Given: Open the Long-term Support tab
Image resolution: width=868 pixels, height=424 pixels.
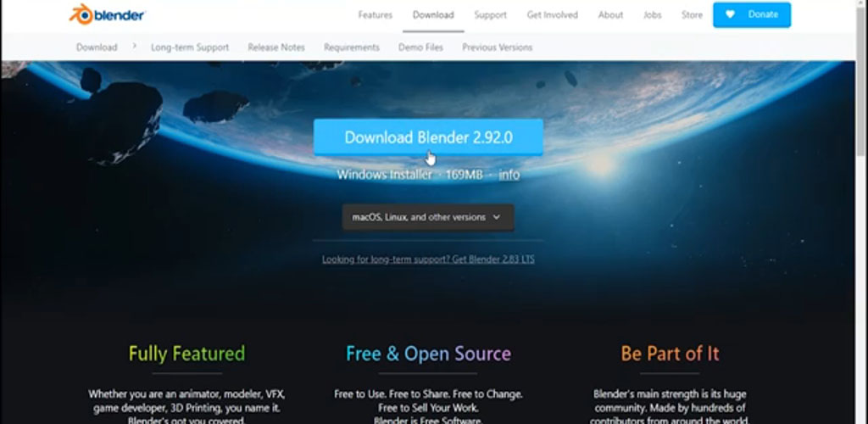Looking at the screenshot, I should [x=190, y=47].
